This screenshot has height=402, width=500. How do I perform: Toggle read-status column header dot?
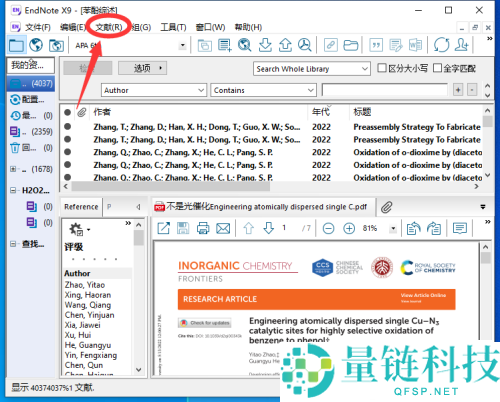point(67,112)
